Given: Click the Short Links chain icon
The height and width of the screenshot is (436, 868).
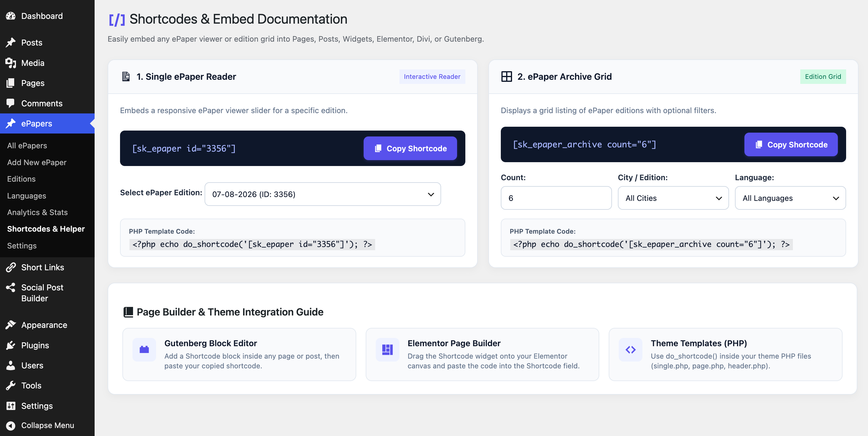Looking at the screenshot, I should (11, 267).
